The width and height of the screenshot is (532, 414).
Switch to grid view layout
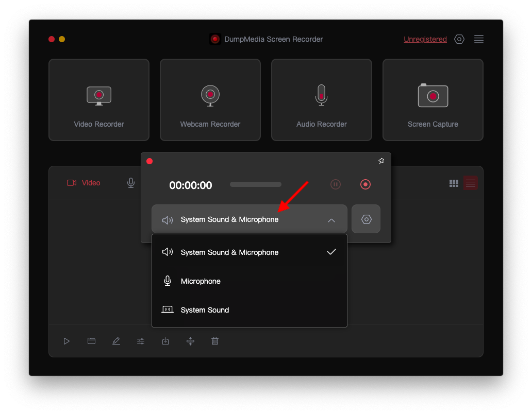454,183
